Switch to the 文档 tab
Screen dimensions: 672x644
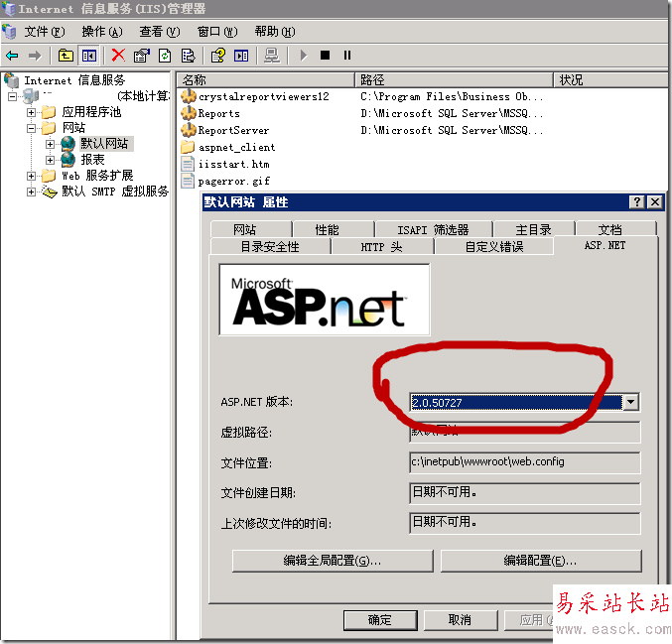point(615,229)
